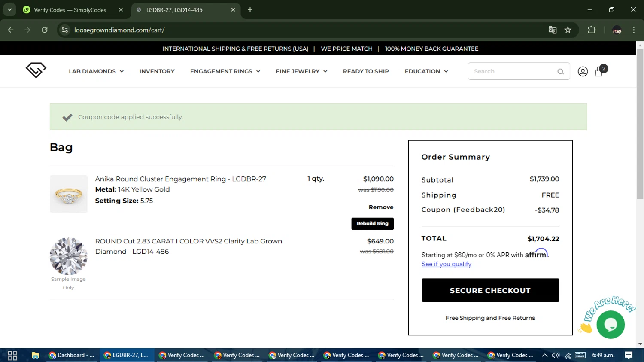Go to the Inventory page

(x=157, y=71)
